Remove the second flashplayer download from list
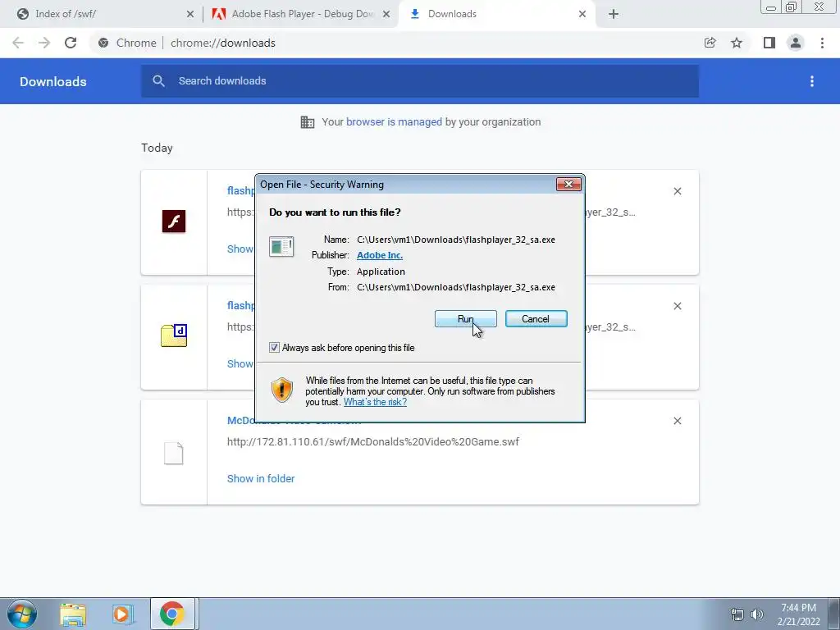 click(678, 306)
